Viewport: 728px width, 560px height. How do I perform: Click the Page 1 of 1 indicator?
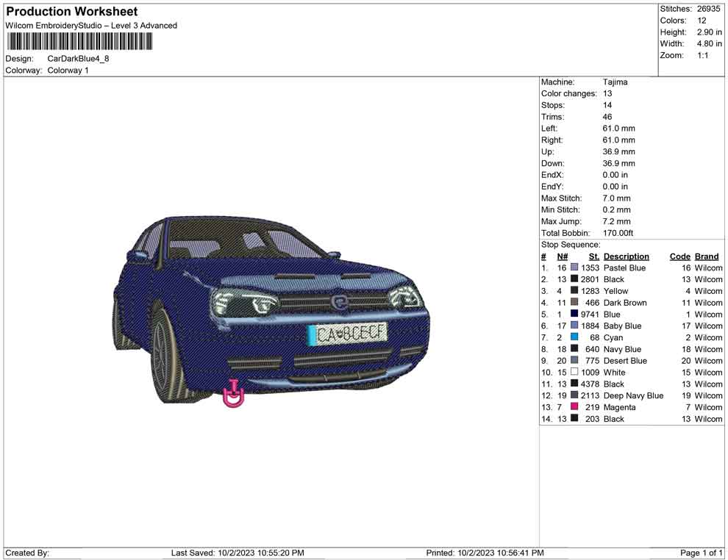coord(702,553)
